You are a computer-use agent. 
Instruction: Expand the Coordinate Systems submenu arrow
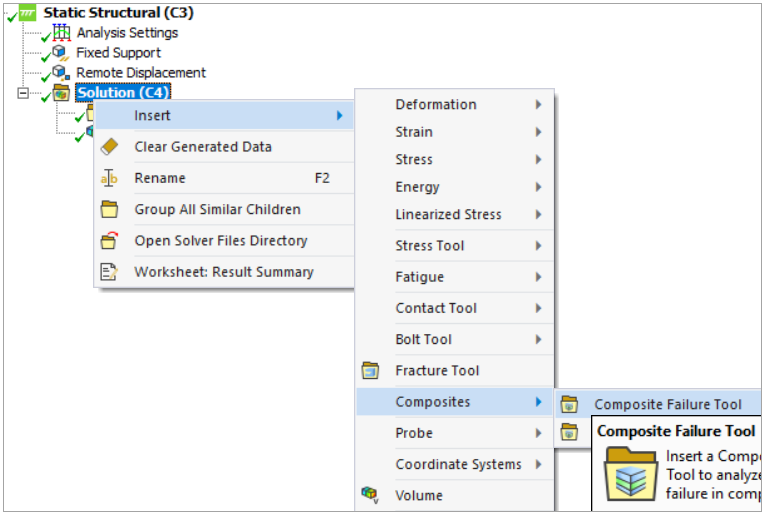click(x=538, y=464)
